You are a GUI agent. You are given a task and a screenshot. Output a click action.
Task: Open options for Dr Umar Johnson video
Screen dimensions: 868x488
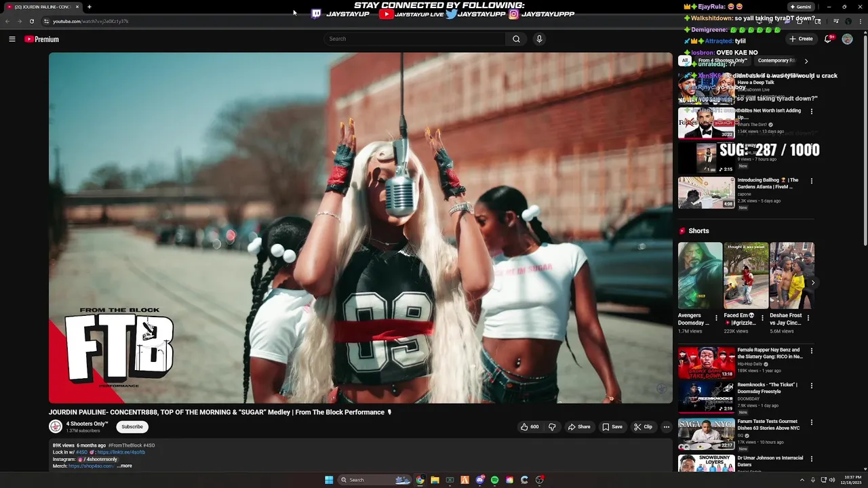coord(812,459)
